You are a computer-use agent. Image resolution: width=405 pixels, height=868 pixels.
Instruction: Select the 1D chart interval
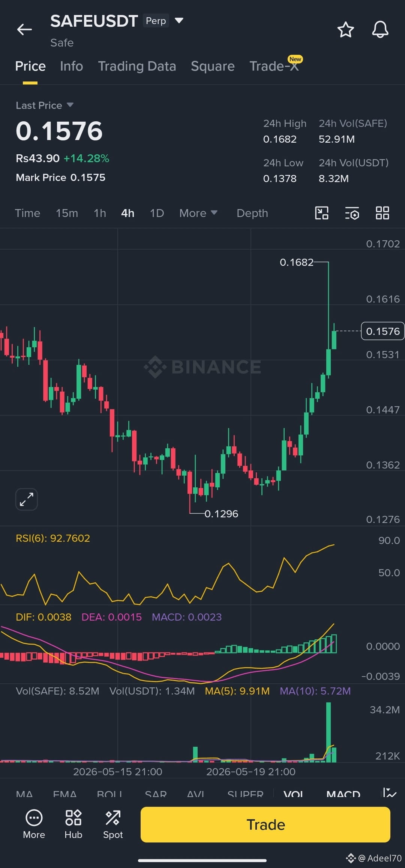pos(157,213)
